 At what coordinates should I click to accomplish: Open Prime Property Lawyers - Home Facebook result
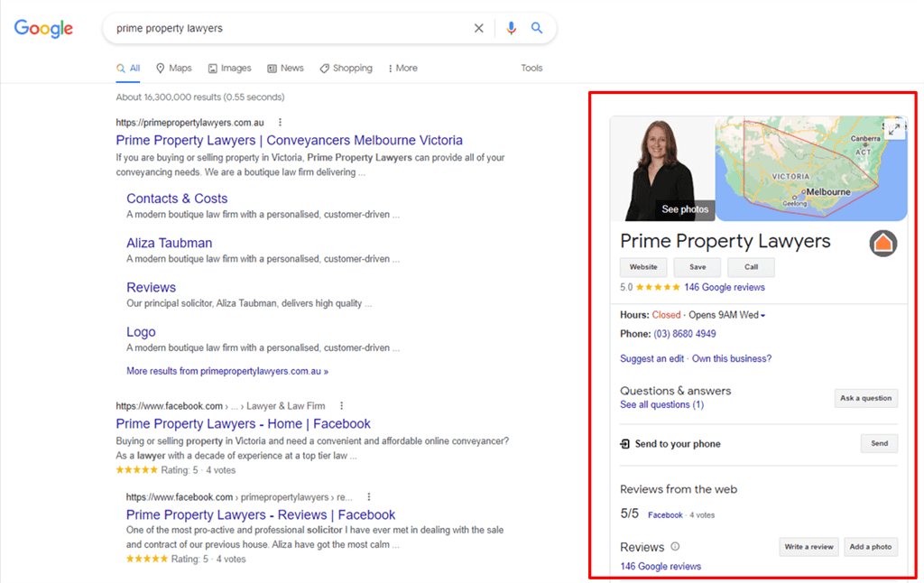click(244, 424)
